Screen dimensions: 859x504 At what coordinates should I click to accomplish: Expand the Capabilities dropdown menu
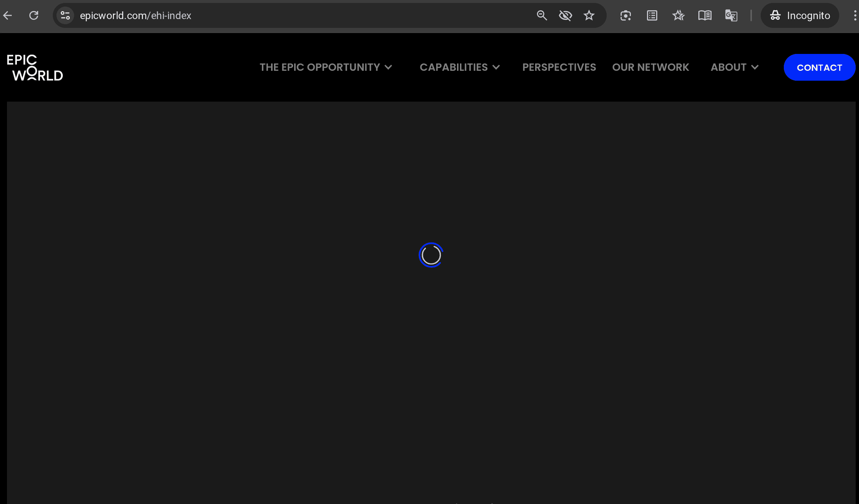460,67
